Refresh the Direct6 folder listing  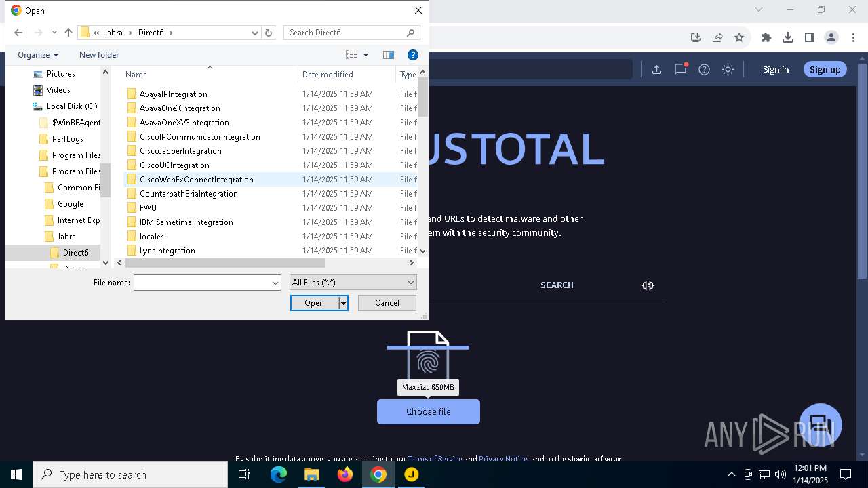269,33
